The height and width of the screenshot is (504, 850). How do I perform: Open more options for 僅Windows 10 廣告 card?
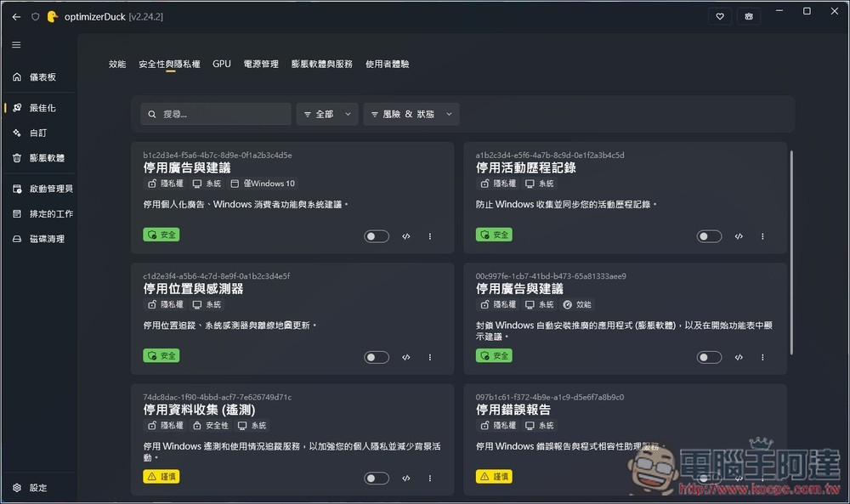point(430,236)
